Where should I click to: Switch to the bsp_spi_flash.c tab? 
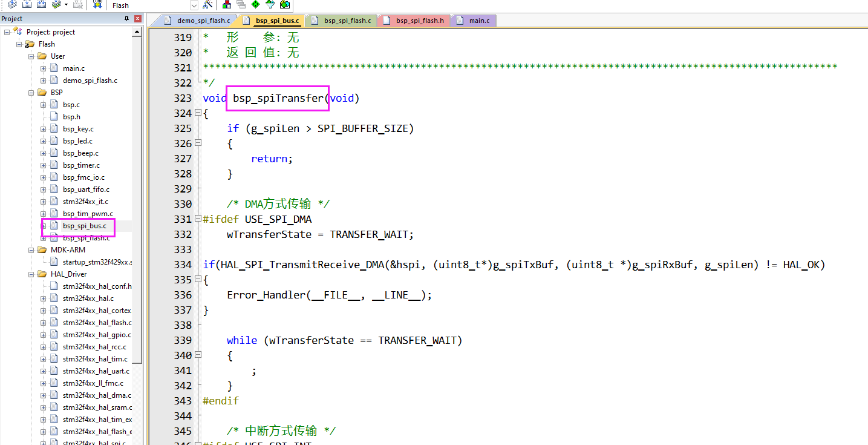pyautogui.click(x=342, y=21)
